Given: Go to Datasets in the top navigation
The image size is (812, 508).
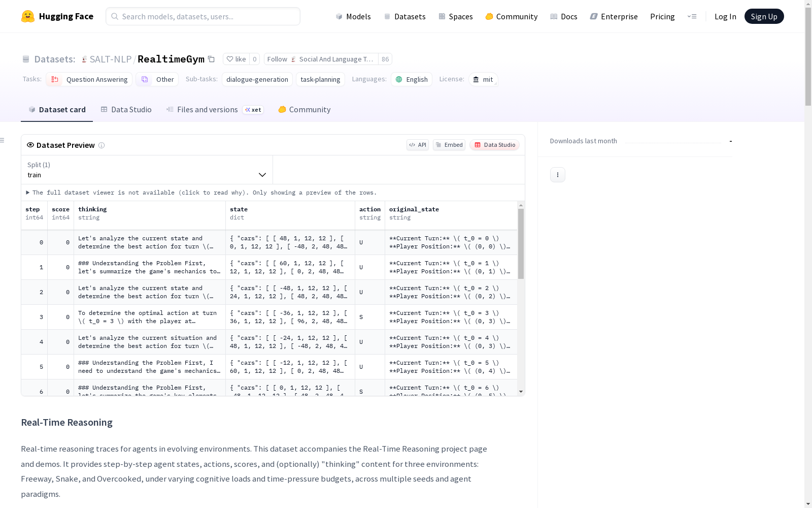Looking at the screenshot, I should tap(404, 16).
